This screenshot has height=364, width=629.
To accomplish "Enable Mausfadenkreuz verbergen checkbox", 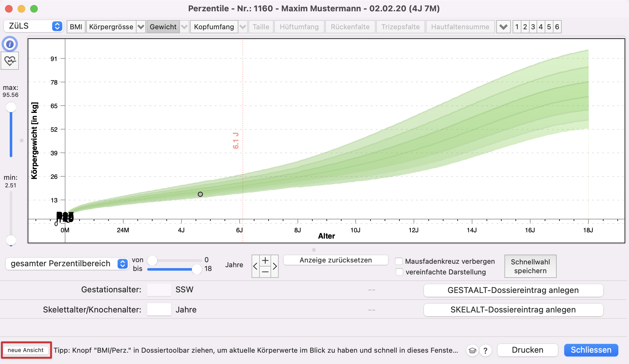I will (x=399, y=261).
